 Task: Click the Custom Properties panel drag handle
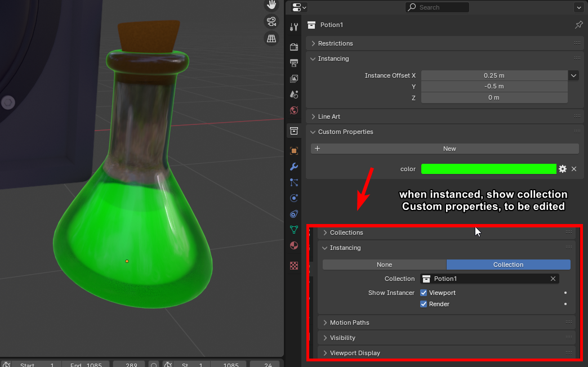tap(577, 132)
